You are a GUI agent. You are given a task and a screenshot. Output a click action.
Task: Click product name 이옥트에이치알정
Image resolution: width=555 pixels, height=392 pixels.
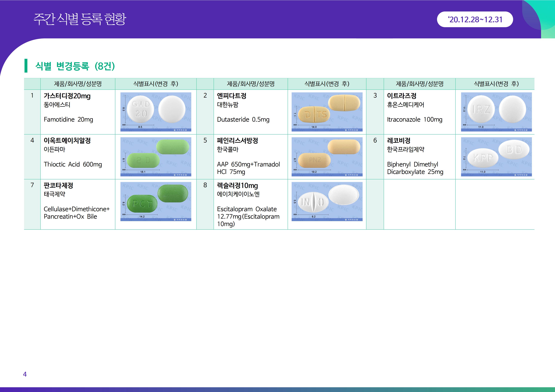click(67, 141)
